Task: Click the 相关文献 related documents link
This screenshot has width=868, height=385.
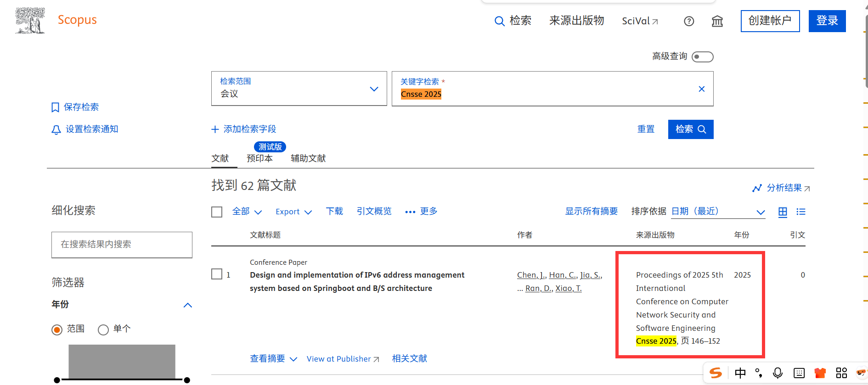Action: (x=409, y=358)
